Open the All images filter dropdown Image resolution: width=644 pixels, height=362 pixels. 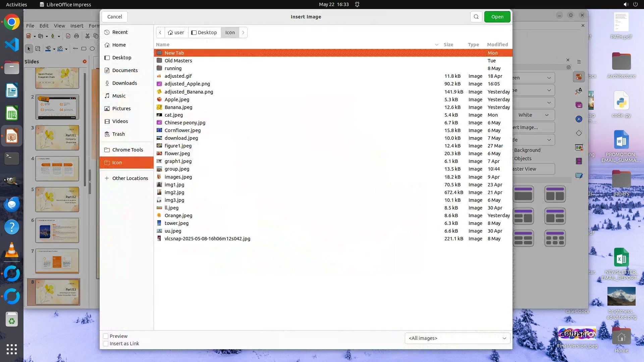(457, 338)
